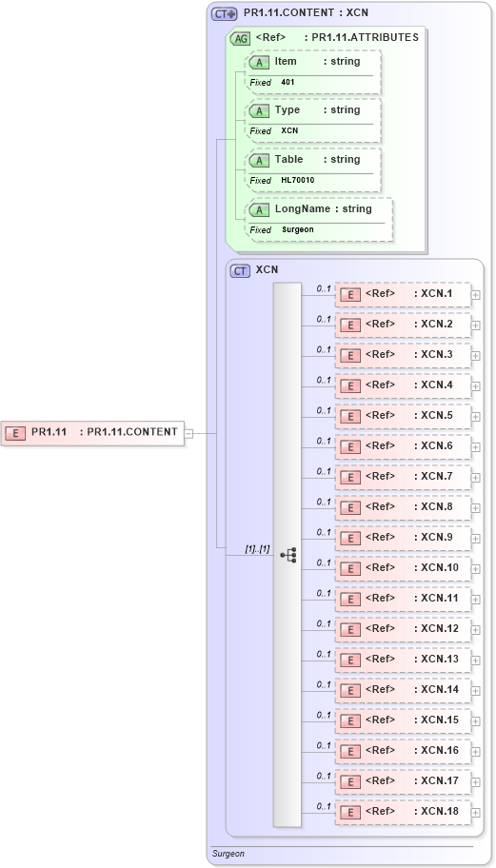The image size is (496, 868).
Task: Select the PR1.11.CONTENT : XCN title
Action: [306, 13]
